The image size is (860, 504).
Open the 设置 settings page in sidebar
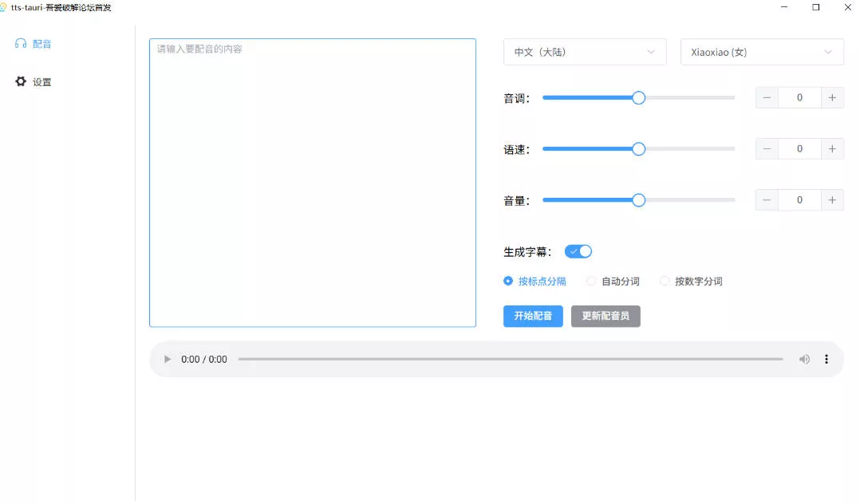[34, 81]
